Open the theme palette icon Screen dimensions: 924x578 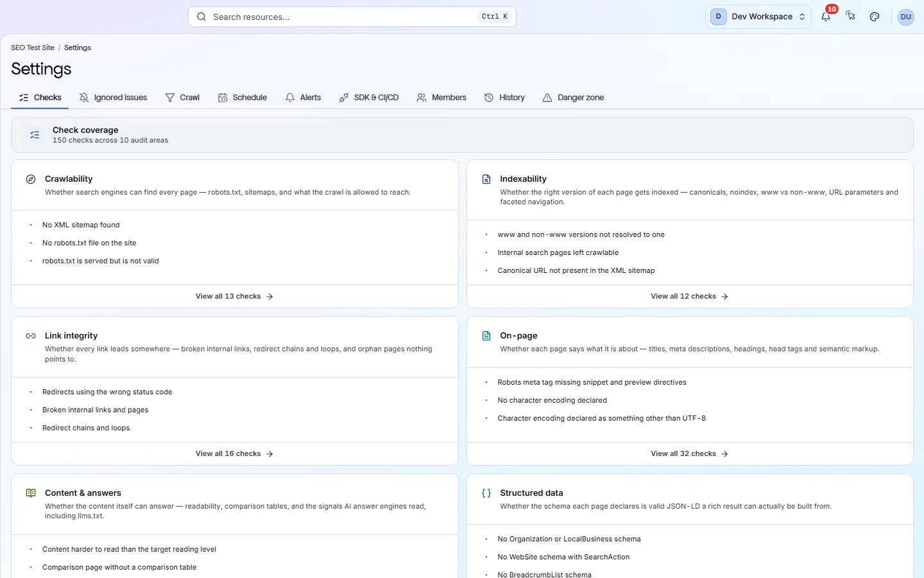point(875,17)
